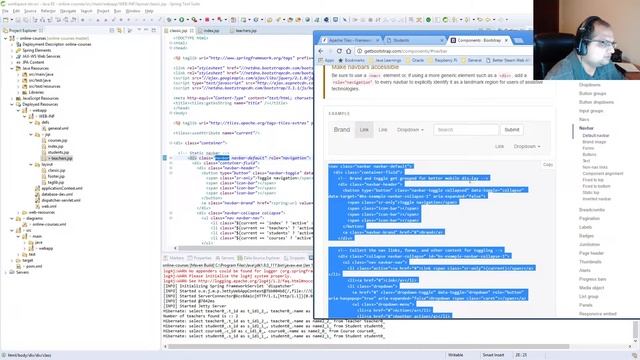Toggle Link with Editor in Project Explorer

point(119,31)
